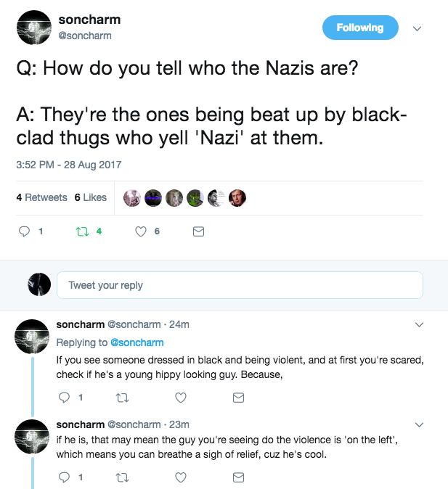Viewport: 448px width, 489px height.
Task: Open first liker's avatar in the likes row
Action: (131, 197)
